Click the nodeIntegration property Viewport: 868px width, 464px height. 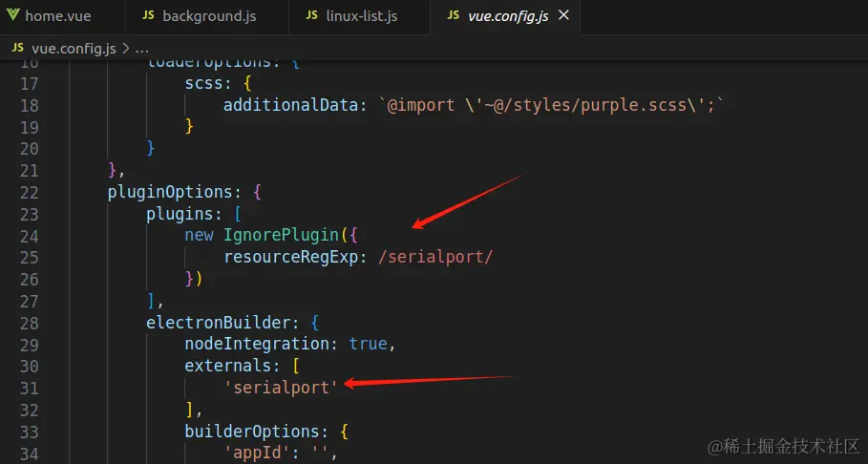click(257, 344)
